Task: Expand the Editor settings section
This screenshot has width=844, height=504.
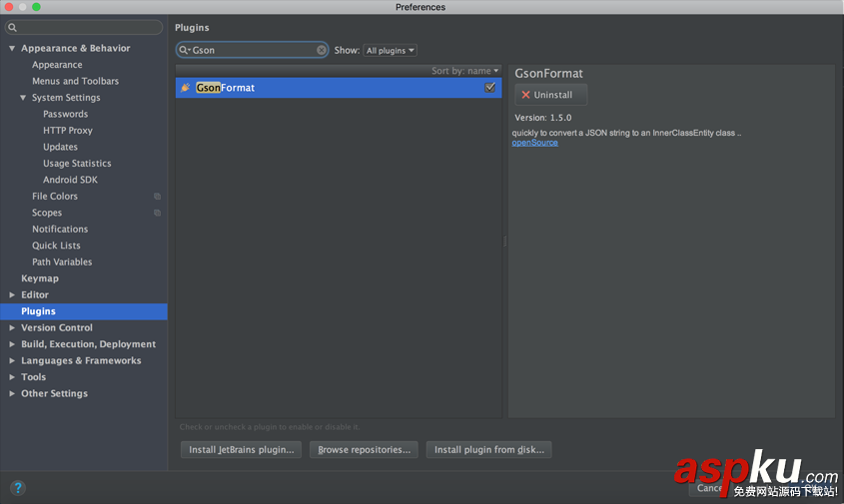Action: (x=12, y=295)
